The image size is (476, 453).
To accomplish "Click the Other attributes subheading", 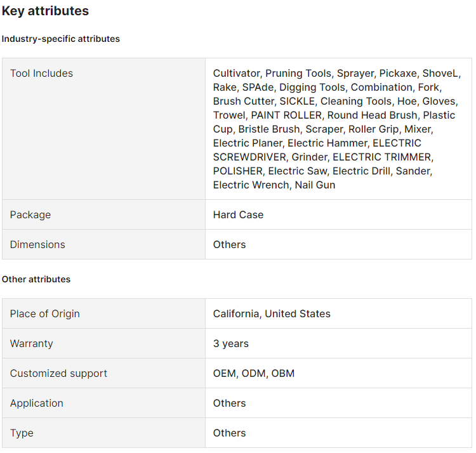I will tap(36, 279).
